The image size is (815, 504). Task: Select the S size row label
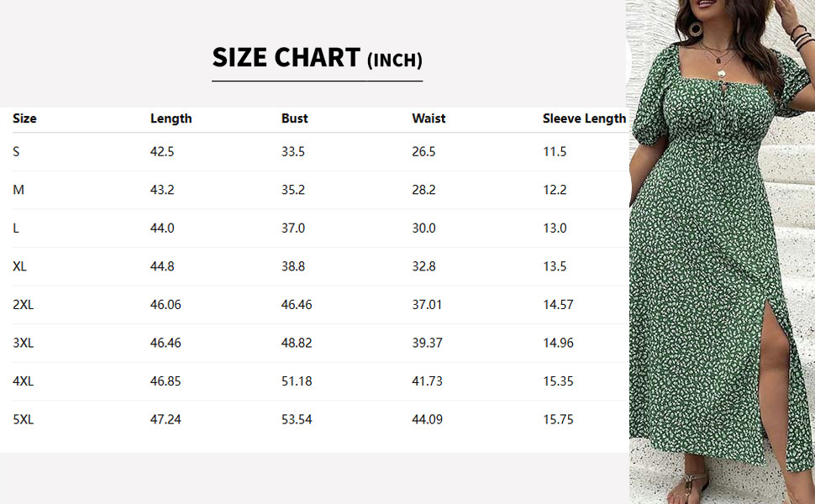pos(16,152)
